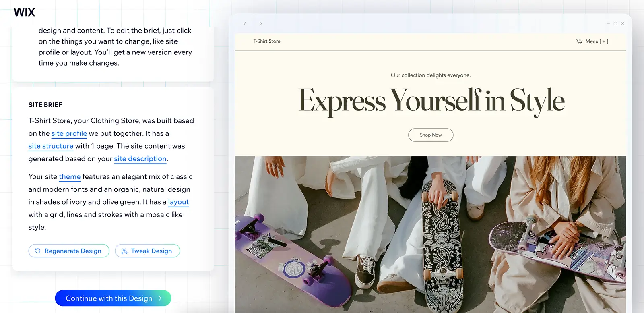
Task: Click 'Our collection delights everyone.' tagline
Action: [431, 75]
